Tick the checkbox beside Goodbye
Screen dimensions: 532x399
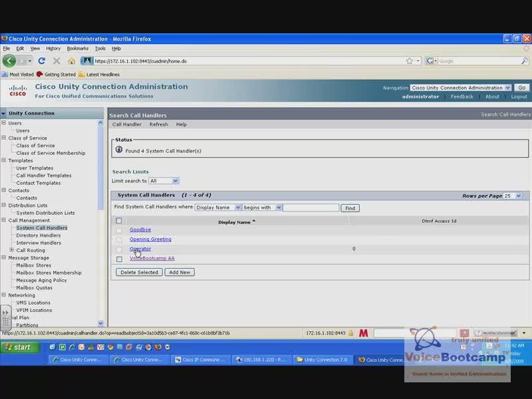tap(119, 230)
